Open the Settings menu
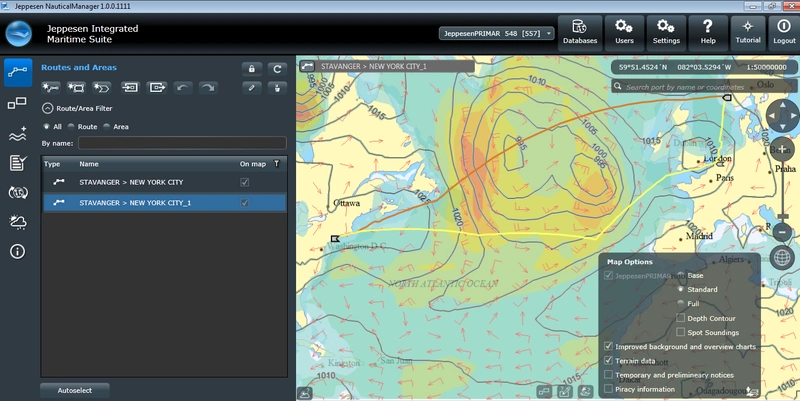This screenshot has width=800, height=401. click(x=666, y=33)
